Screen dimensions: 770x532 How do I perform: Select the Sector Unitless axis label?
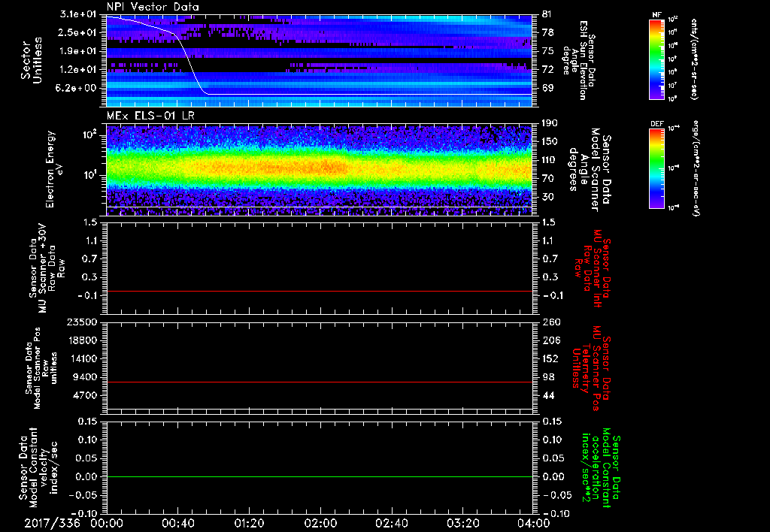tap(32, 60)
